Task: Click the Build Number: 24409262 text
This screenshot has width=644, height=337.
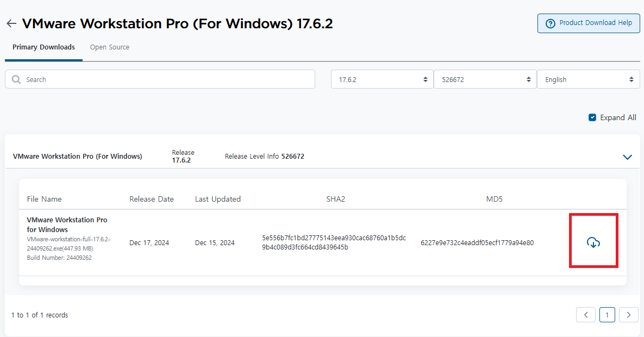Action: [60, 258]
